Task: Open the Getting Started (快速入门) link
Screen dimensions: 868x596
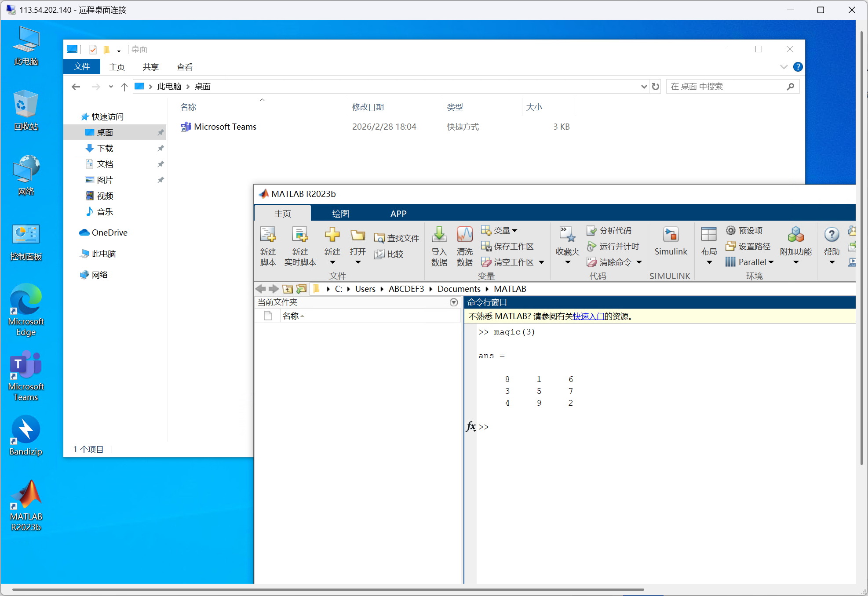Action: click(x=588, y=316)
